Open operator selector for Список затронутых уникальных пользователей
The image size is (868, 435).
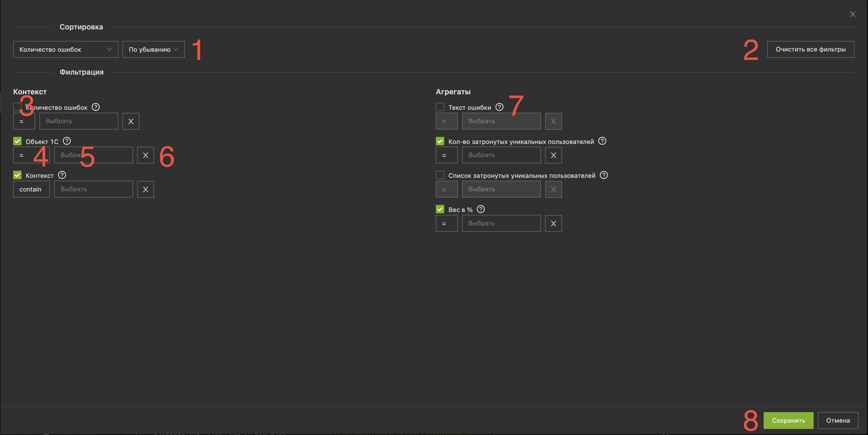pos(446,189)
